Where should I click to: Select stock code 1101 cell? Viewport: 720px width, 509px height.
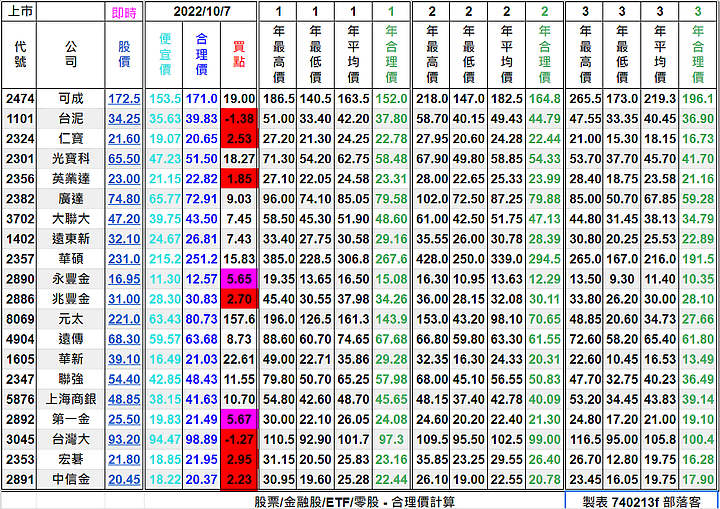20,119
